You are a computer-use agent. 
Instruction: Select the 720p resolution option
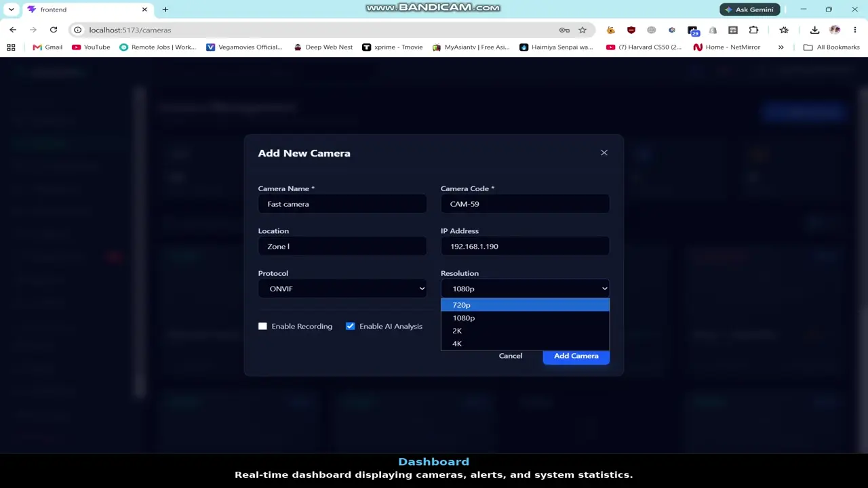[x=525, y=305]
